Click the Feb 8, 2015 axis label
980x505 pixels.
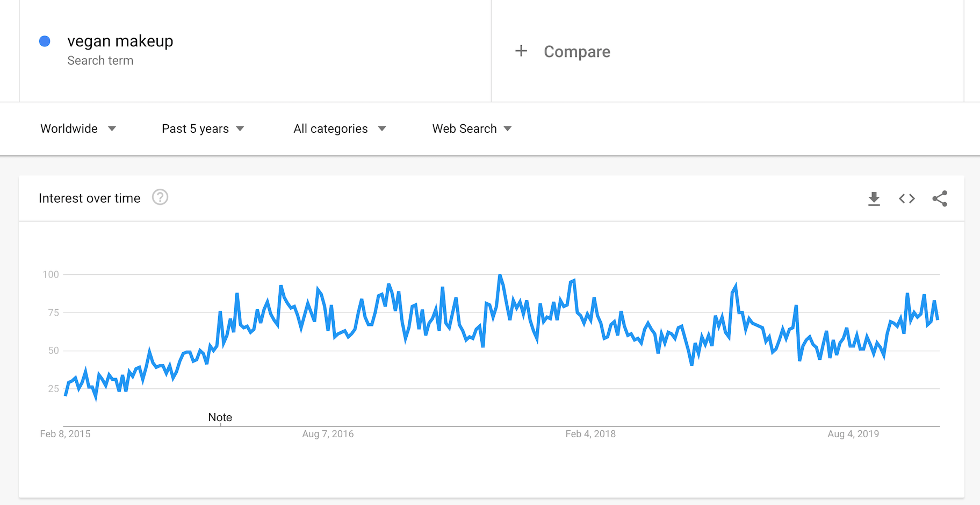click(66, 434)
